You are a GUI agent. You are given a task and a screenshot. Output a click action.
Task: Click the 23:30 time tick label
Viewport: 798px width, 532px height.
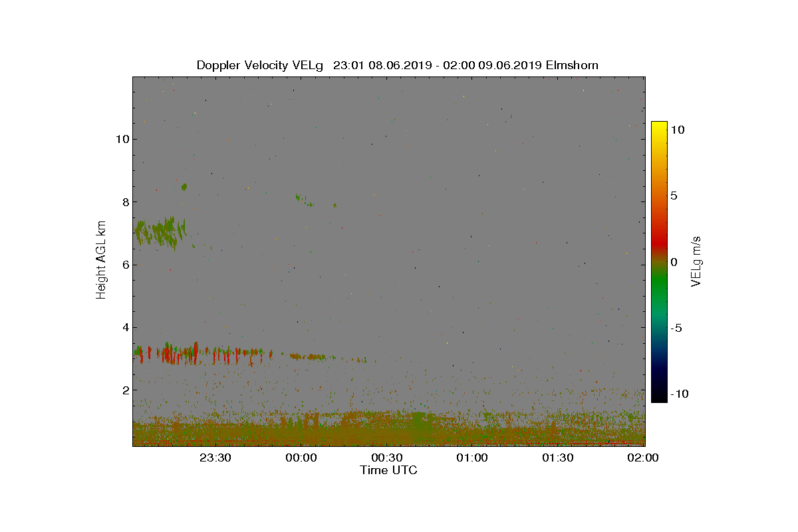215,458
